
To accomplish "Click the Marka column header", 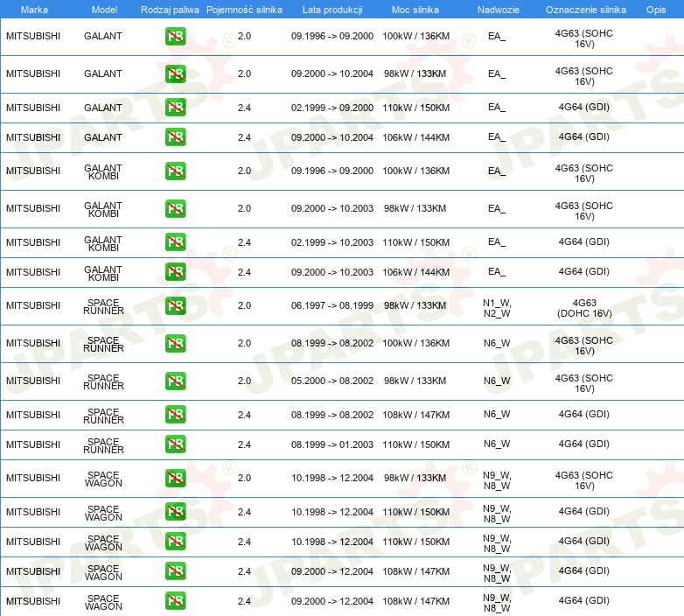I will pyautogui.click(x=34, y=10).
